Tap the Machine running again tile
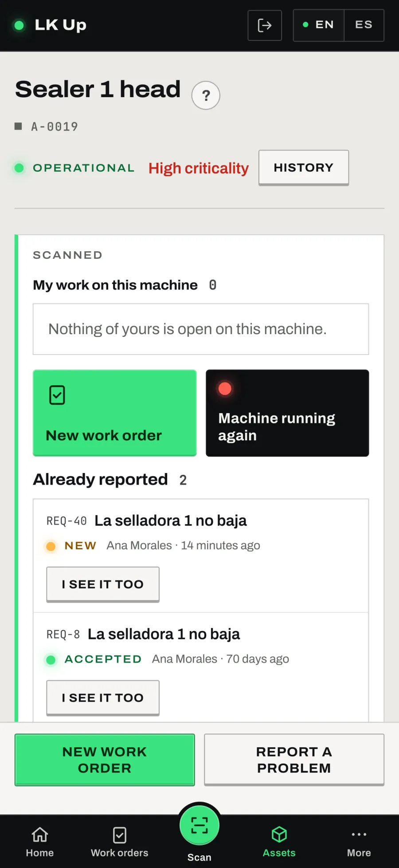Screen dimensions: 399x868 point(287,413)
